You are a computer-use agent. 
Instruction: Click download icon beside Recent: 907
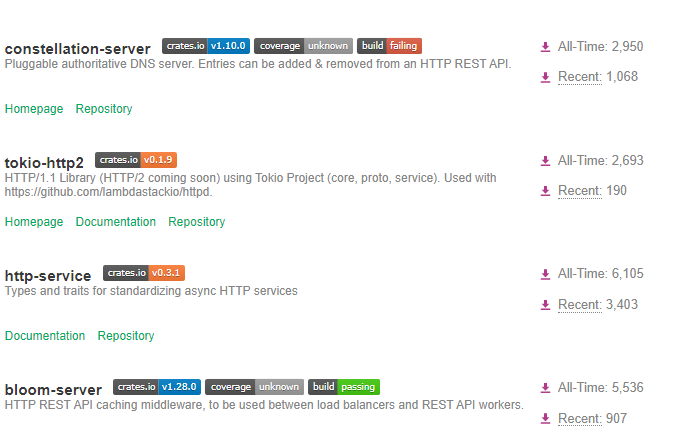[x=545, y=419]
